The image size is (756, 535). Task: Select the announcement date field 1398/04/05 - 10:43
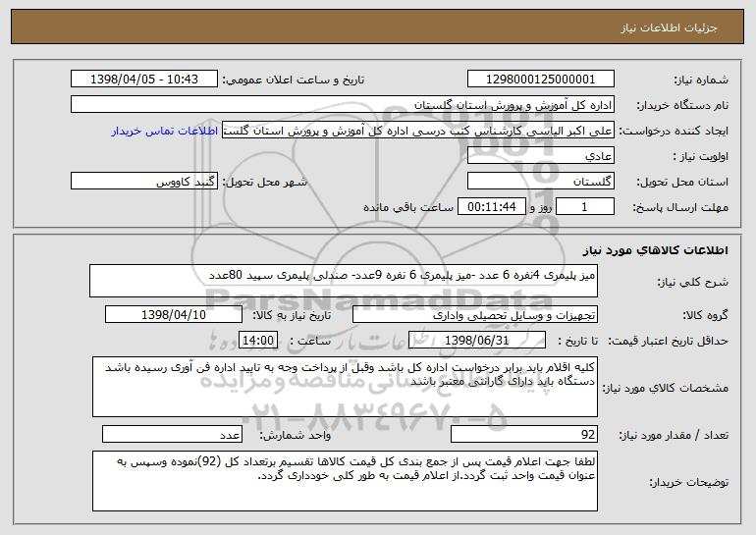[x=144, y=79]
